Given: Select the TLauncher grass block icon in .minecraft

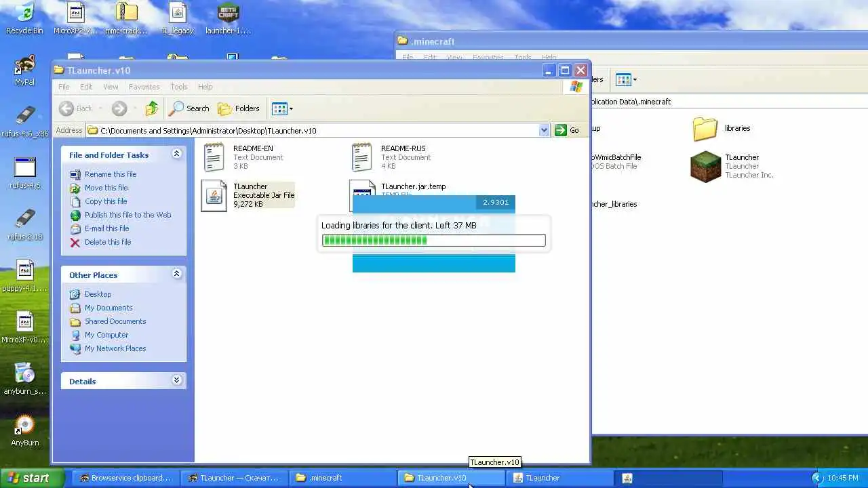Looking at the screenshot, I should [705, 167].
